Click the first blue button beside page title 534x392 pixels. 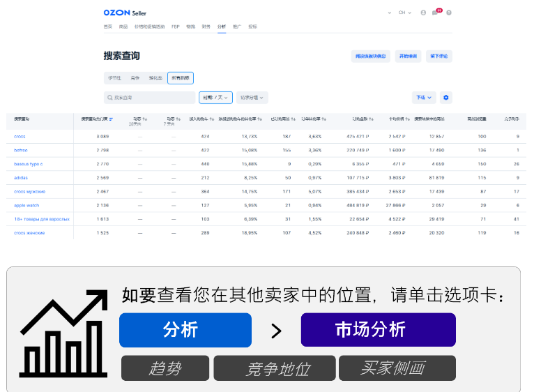[x=371, y=56]
